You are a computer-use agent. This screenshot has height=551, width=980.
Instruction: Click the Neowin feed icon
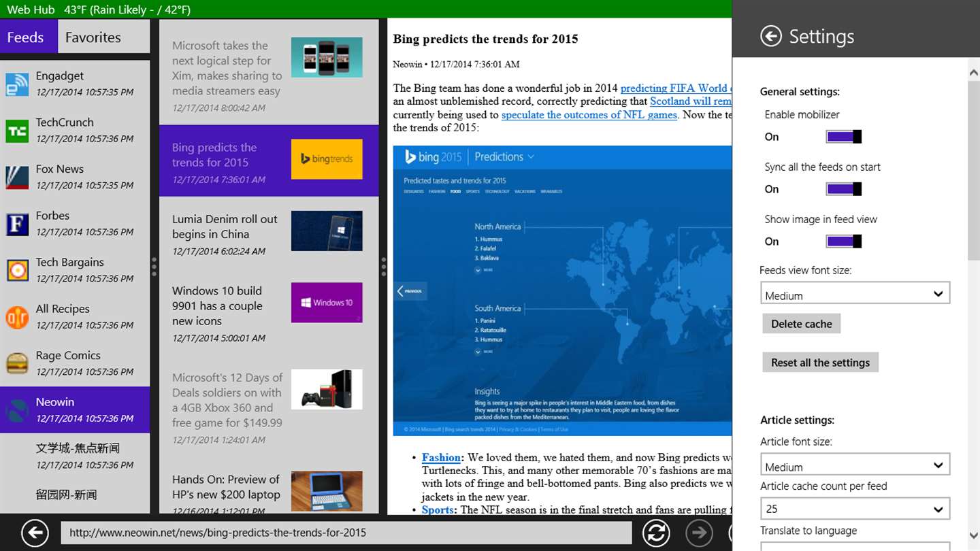click(x=17, y=410)
